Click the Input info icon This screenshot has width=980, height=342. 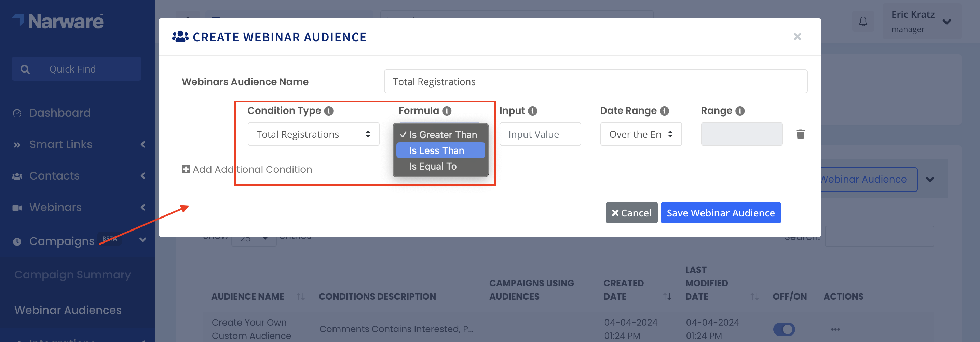(533, 111)
